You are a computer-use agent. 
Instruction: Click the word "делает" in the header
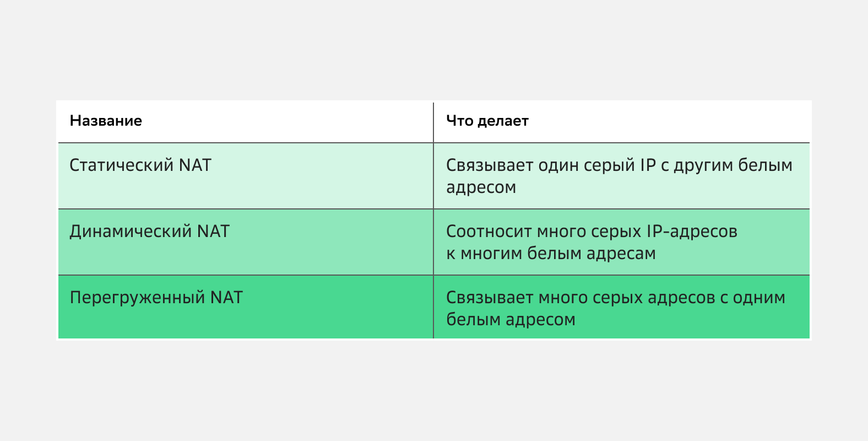pyautogui.click(x=503, y=121)
